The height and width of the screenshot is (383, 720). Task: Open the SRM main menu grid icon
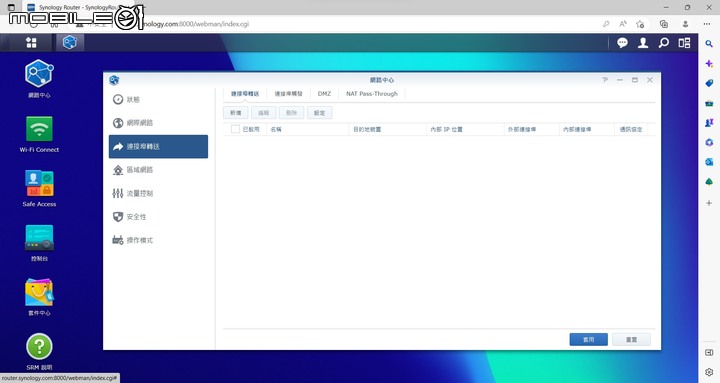click(31, 43)
